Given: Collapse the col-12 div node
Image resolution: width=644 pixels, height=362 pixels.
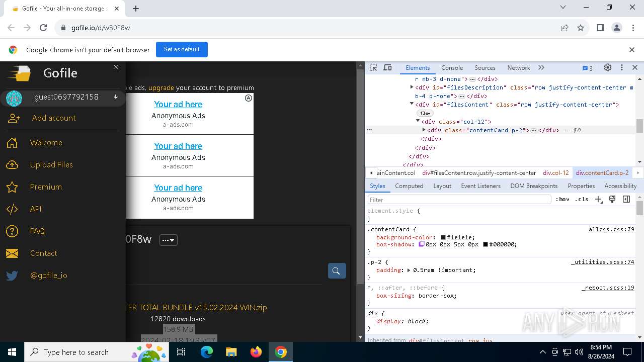Looking at the screenshot, I should (x=418, y=121).
